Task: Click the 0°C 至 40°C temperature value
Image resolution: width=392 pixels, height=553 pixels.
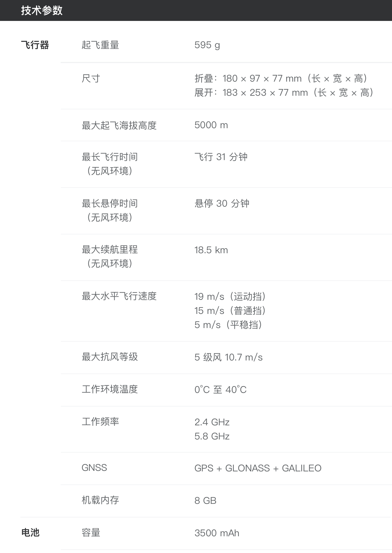Action: pyautogui.click(x=221, y=390)
